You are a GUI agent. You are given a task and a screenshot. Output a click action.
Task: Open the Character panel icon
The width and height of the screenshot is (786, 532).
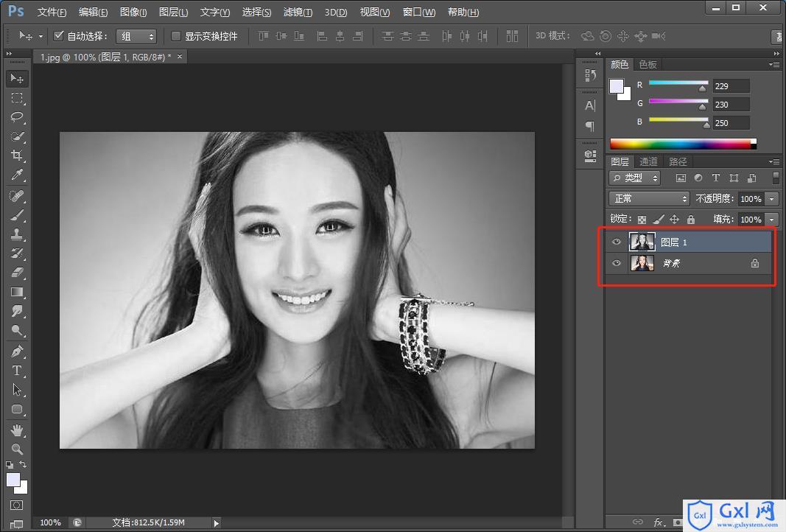click(x=590, y=105)
